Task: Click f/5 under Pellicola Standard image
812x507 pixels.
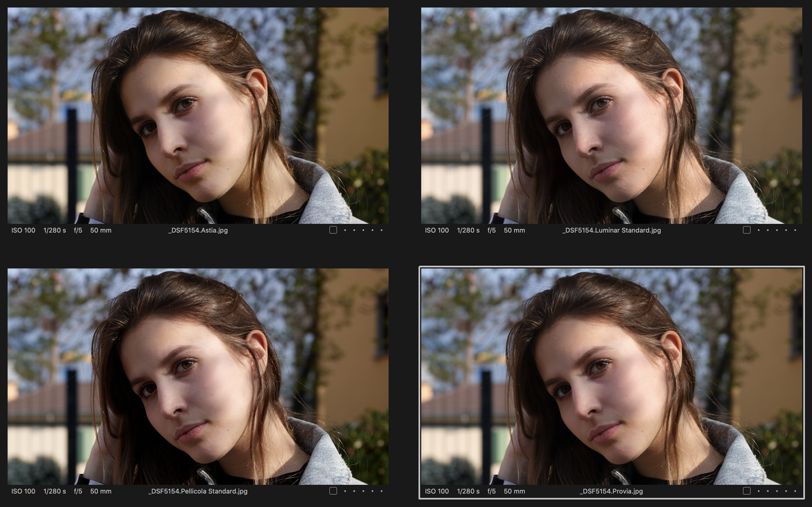Action: (78, 491)
